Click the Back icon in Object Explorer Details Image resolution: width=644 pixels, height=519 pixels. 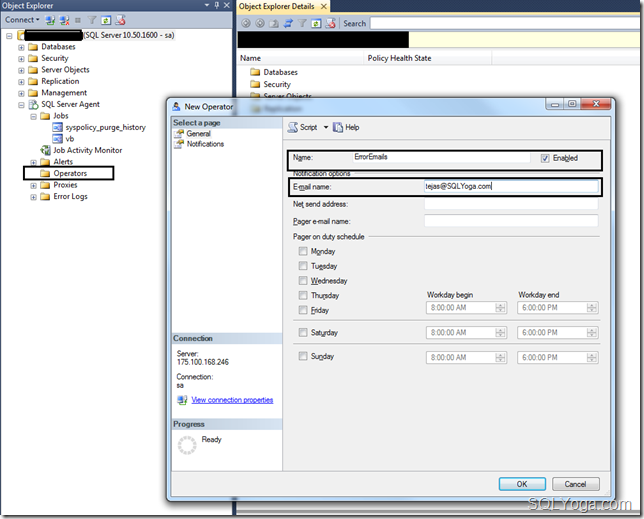coord(246,23)
